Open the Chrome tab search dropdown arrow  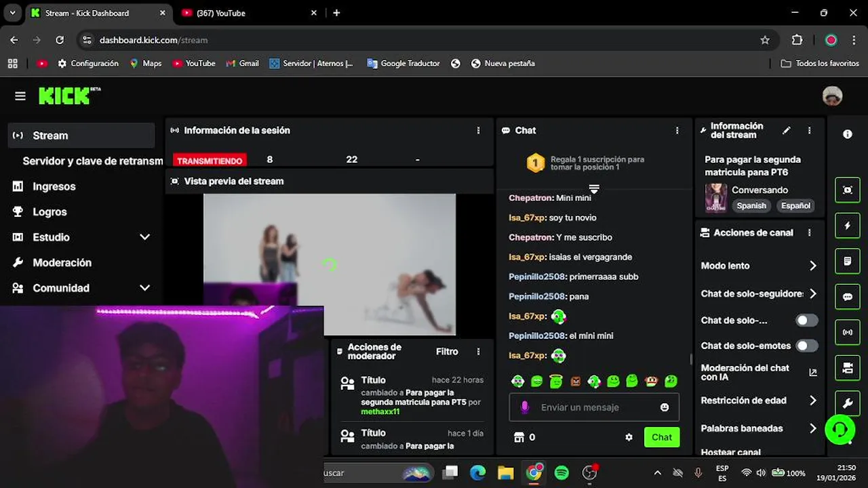tap(12, 13)
